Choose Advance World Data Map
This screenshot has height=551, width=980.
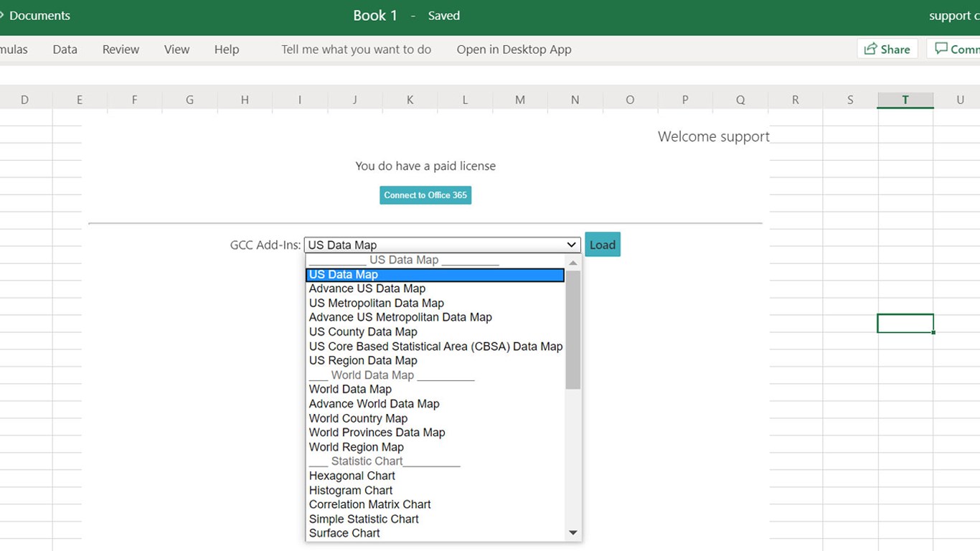435,404
